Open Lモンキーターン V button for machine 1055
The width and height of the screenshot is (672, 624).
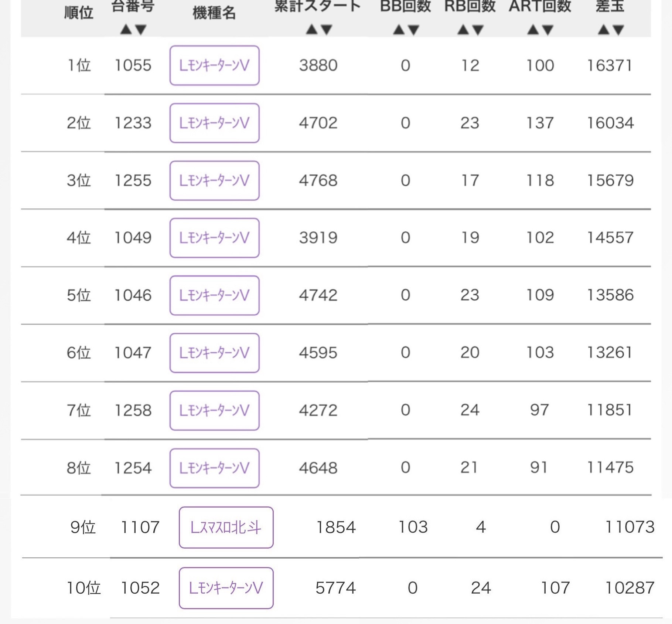215,65
